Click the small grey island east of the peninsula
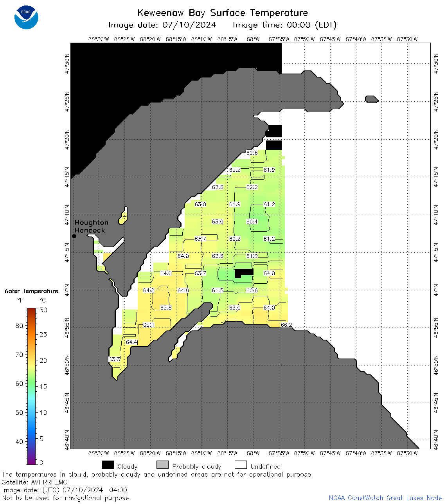 click(x=371, y=99)
